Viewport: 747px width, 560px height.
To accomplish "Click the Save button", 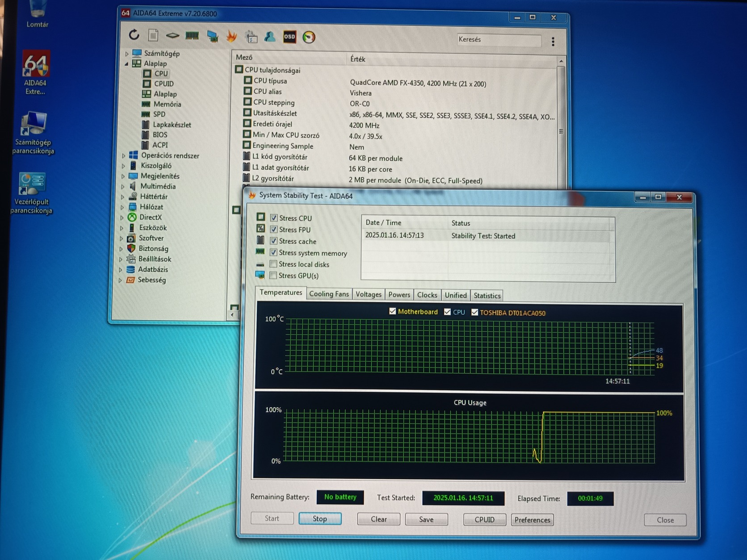I will point(426,519).
